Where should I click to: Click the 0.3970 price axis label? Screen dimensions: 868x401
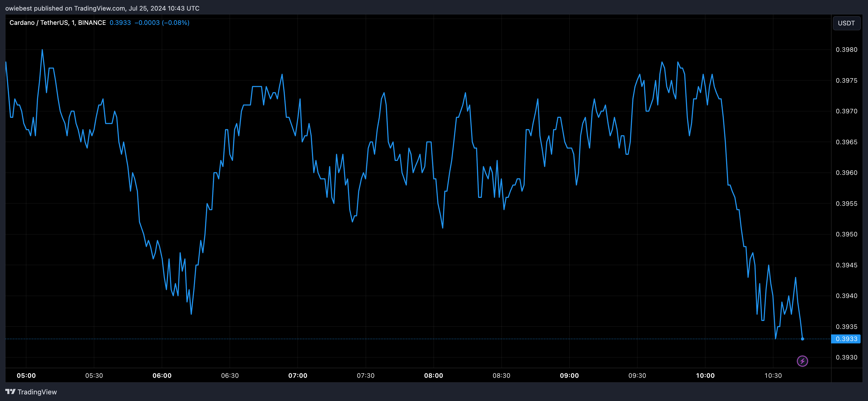846,111
